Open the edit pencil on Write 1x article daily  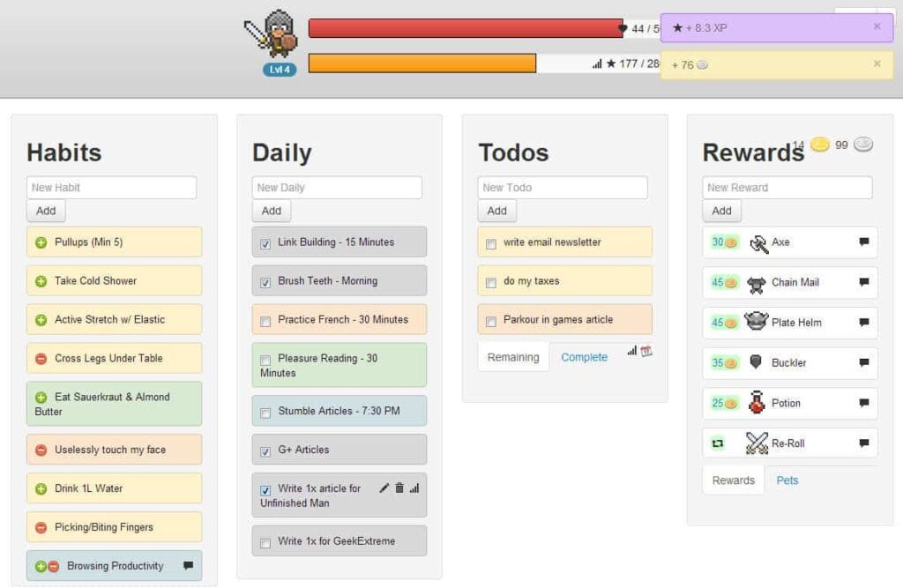click(385, 488)
